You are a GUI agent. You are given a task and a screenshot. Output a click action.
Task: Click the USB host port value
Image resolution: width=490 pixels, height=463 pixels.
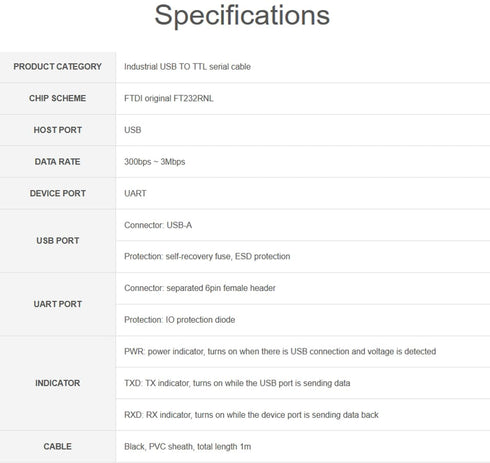click(133, 130)
